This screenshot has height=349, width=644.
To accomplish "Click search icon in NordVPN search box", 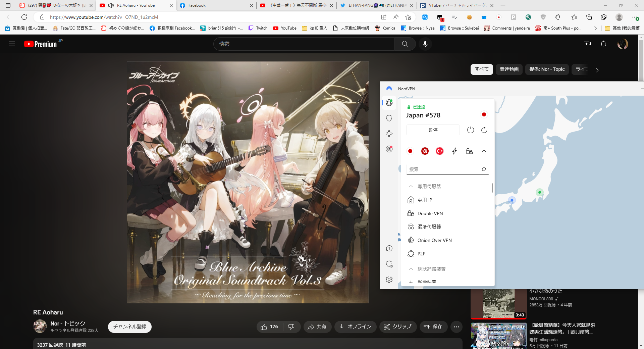I will (484, 169).
